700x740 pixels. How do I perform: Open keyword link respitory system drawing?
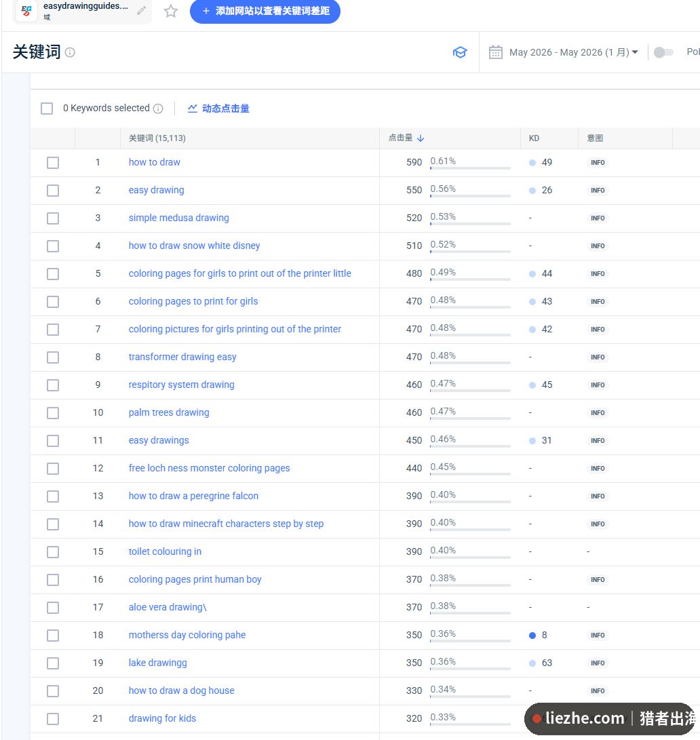tap(181, 385)
